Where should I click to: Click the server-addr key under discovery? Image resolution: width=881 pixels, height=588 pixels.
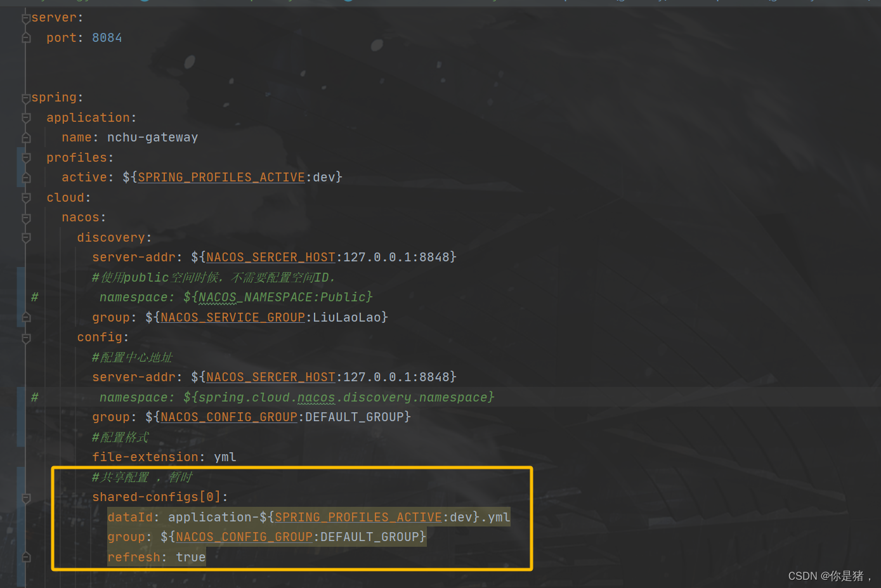pos(134,258)
